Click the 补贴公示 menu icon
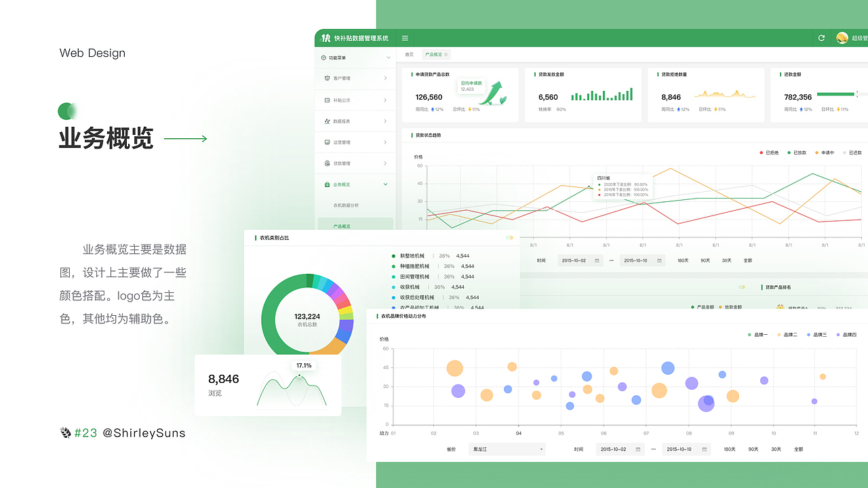The image size is (868, 488). pyautogui.click(x=328, y=100)
